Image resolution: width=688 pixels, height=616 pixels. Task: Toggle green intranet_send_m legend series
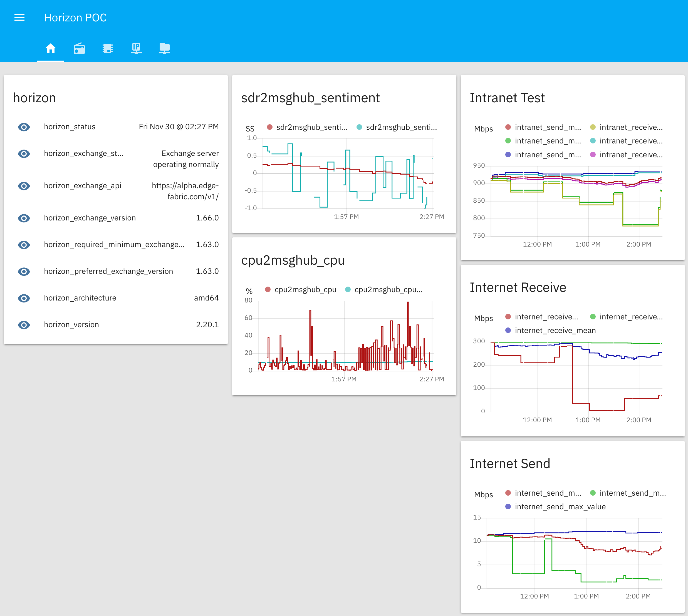[543, 141]
